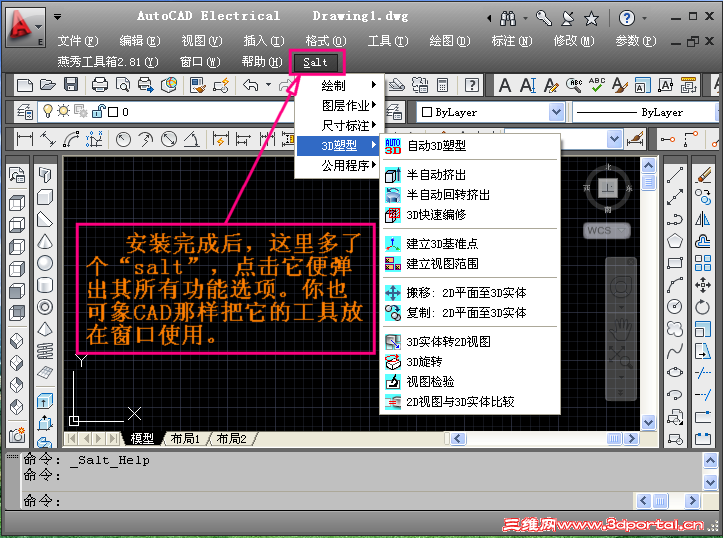Viewport: 723px width, 538px height.
Task: Expand the 图层作业 submenu
Action: [338, 106]
